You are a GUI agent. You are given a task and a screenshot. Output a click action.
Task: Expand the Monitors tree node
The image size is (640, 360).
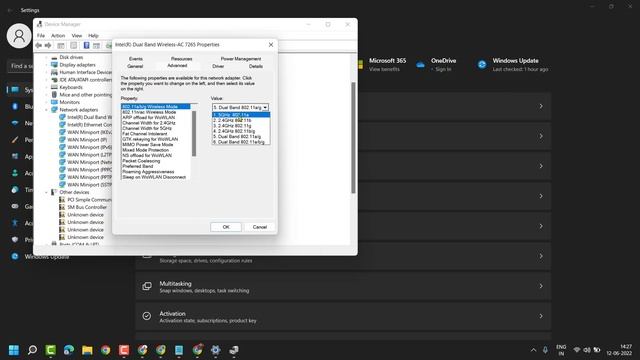point(47,102)
